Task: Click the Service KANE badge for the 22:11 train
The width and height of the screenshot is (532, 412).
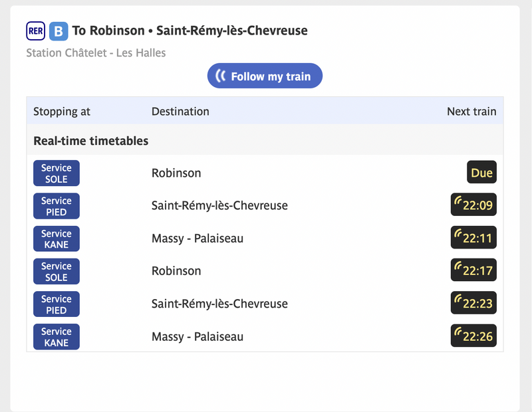Action: 57,239
